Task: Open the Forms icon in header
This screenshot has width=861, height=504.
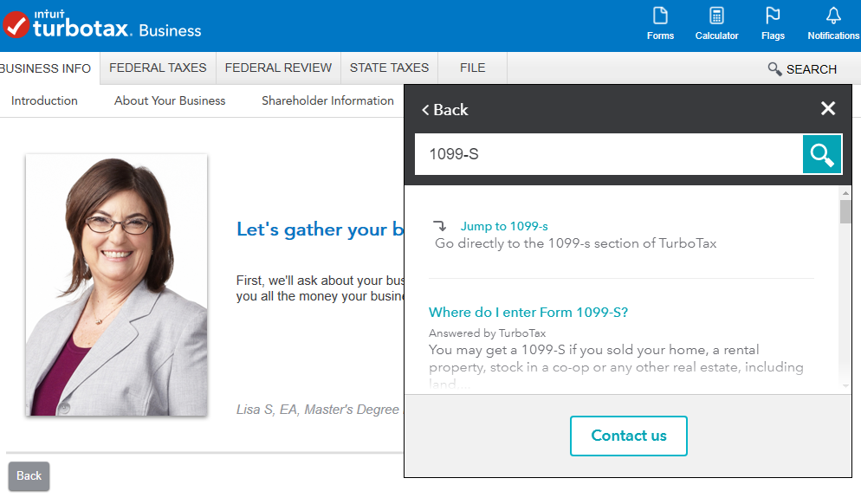Action: 660,23
